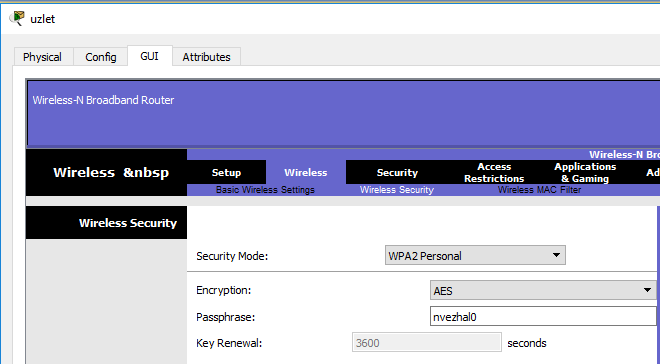The image size is (660, 364).
Task: Select the GUI tab
Action: click(x=149, y=56)
